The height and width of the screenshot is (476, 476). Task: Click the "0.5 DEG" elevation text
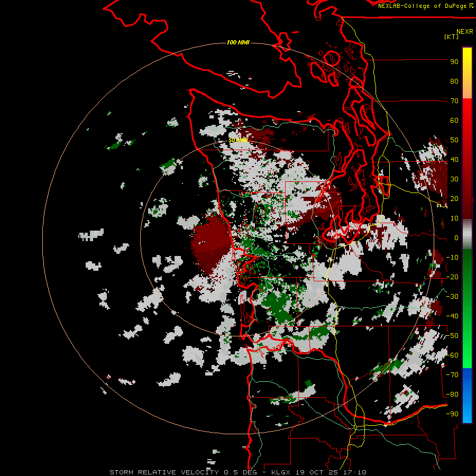click(241, 472)
